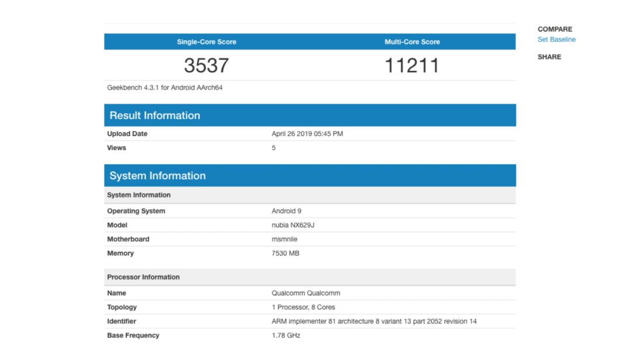Click the Operating System value Android 9
Screen dimensions: 644x361
tap(286, 211)
